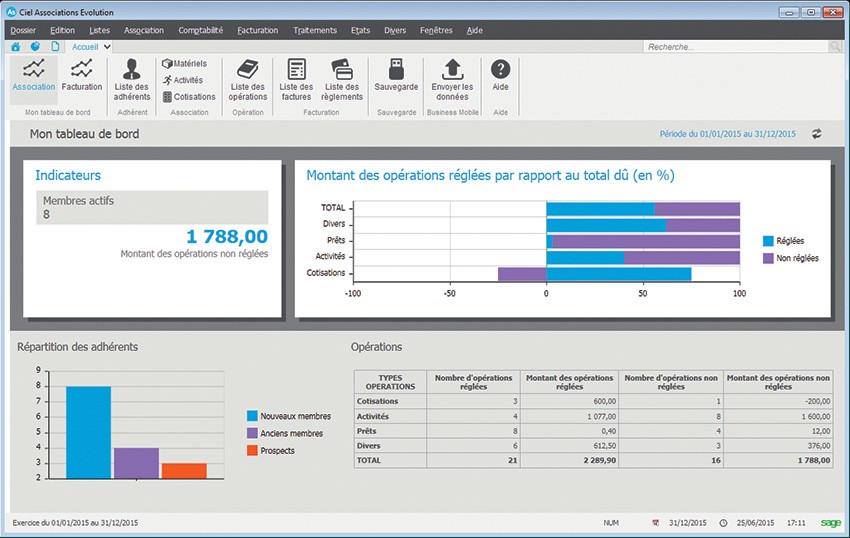Image resolution: width=850 pixels, height=538 pixels.
Task: Open Liste des opérations
Action: pyautogui.click(x=248, y=78)
